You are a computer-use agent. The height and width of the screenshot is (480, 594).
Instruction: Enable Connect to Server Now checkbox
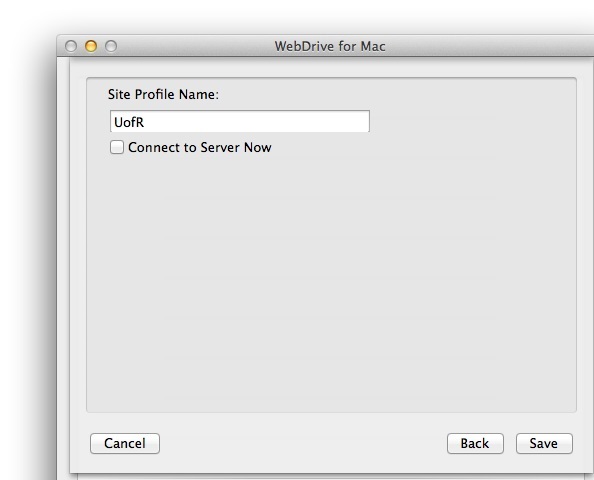click(x=117, y=147)
